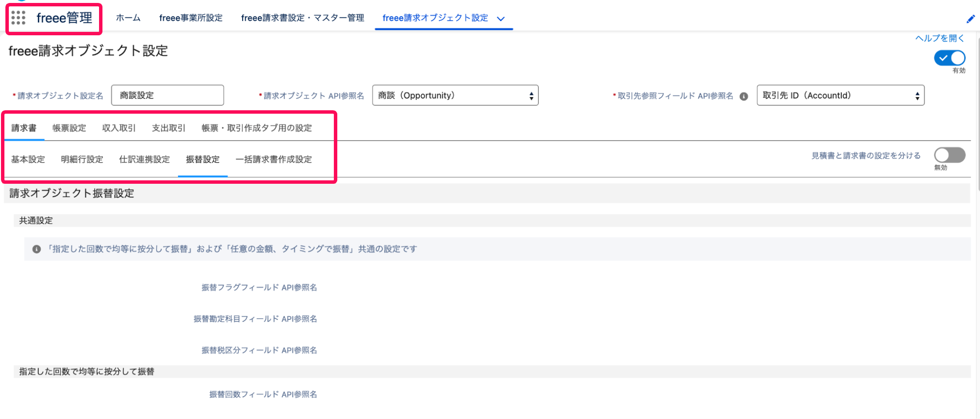The height and width of the screenshot is (419, 980).
Task: Click the 振替回数フィールド API参照名 label
Action: (x=263, y=394)
